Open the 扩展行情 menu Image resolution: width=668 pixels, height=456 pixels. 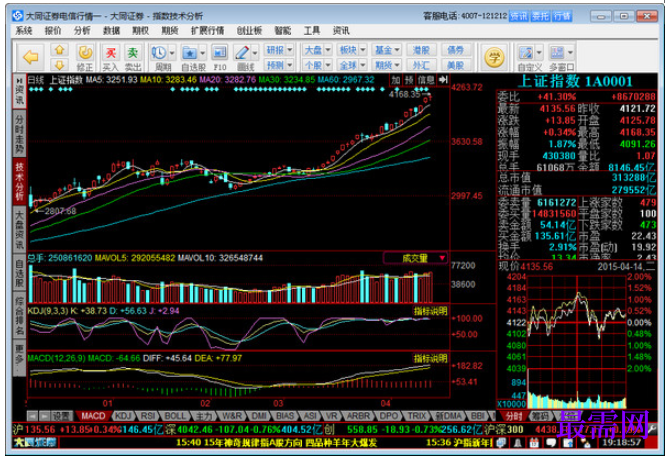pyautogui.click(x=207, y=31)
